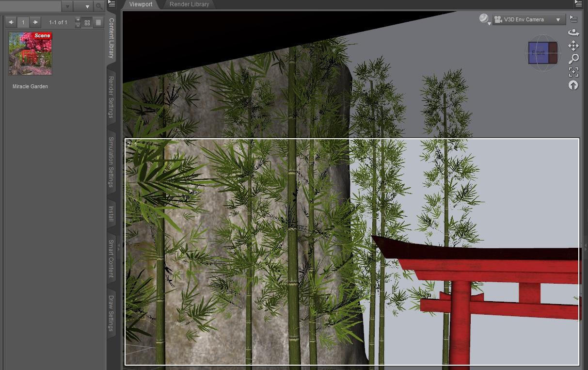Open the sort dropdown with white triangle
Viewport: 588px width, 370px height.
pyautogui.click(x=83, y=6)
